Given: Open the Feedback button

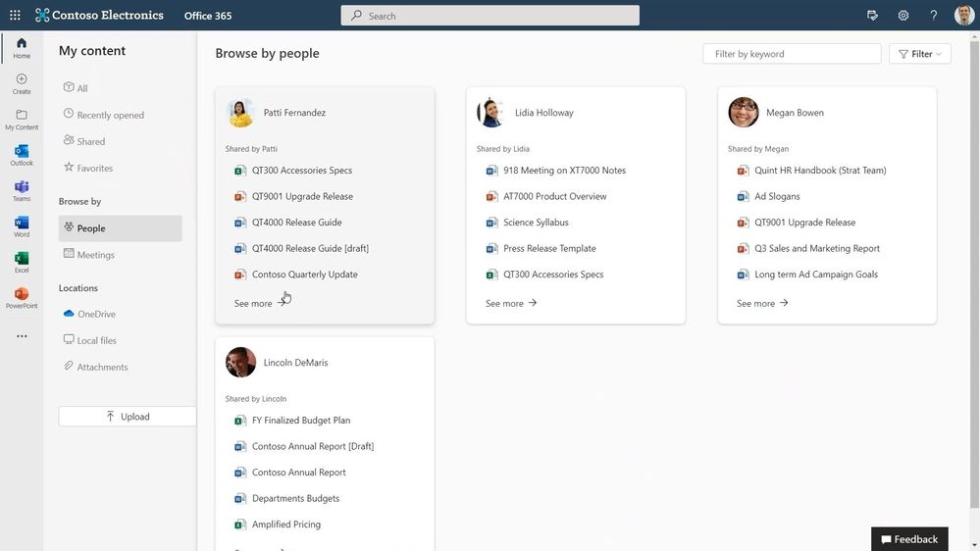Looking at the screenshot, I should pyautogui.click(x=909, y=539).
